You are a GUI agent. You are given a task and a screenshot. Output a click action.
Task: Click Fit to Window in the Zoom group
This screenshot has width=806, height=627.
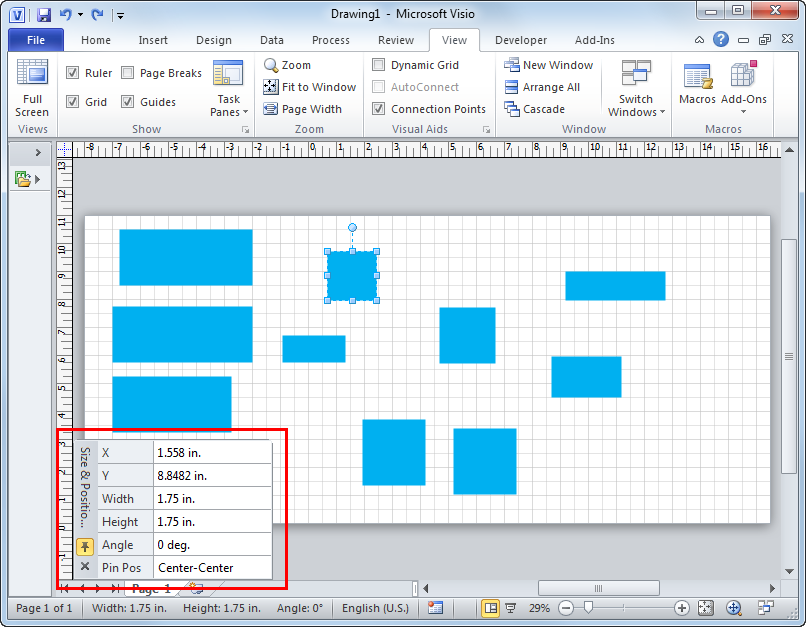310,87
